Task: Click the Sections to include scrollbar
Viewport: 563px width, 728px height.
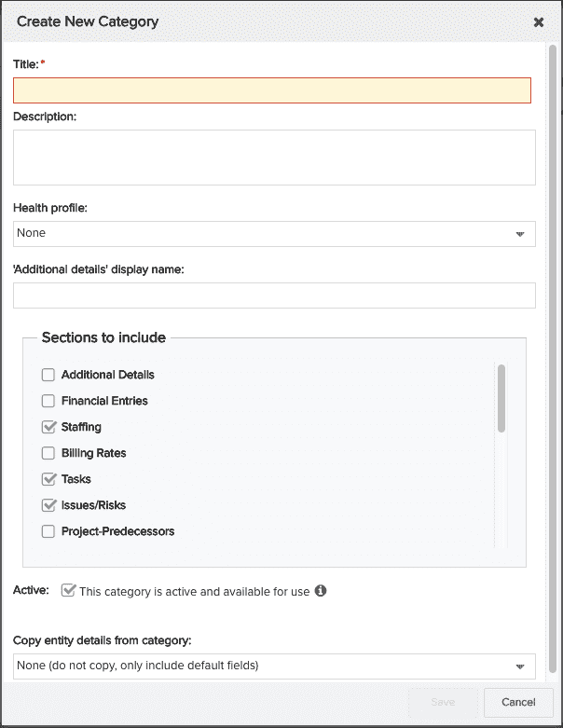Action: click(501, 398)
